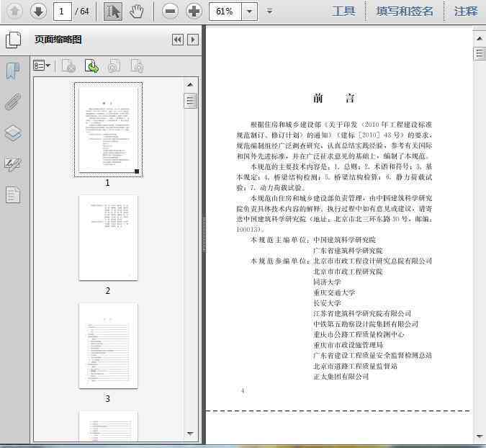This screenshot has height=448, width=486.
Task: Open the 工具 tools pane
Action: pyautogui.click(x=343, y=12)
